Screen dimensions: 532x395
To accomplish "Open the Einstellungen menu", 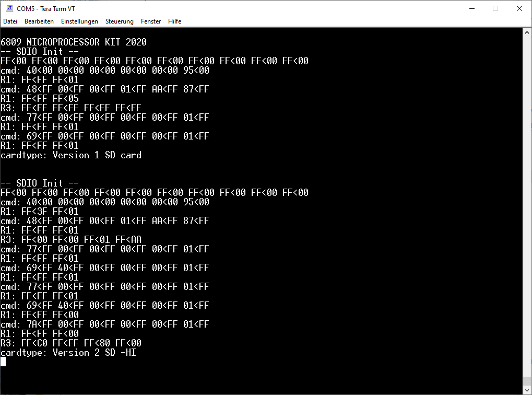I will [x=79, y=21].
